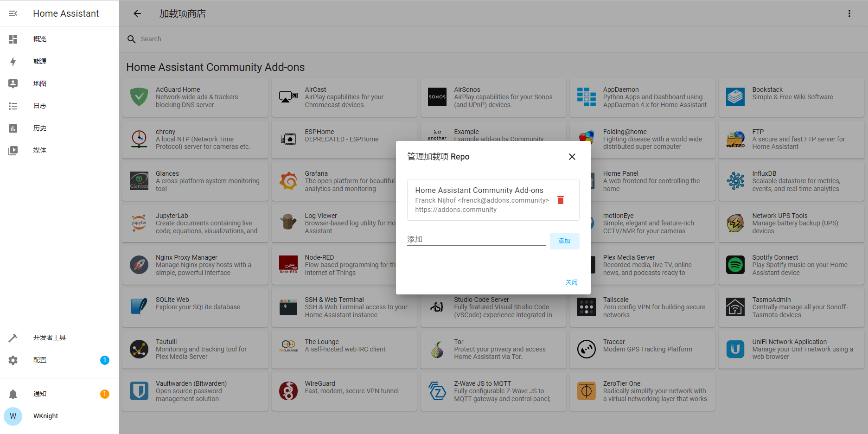Screen dimensions: 868x434
Task: Open the AdGuard Home add-on card
Action: (195, 97)
